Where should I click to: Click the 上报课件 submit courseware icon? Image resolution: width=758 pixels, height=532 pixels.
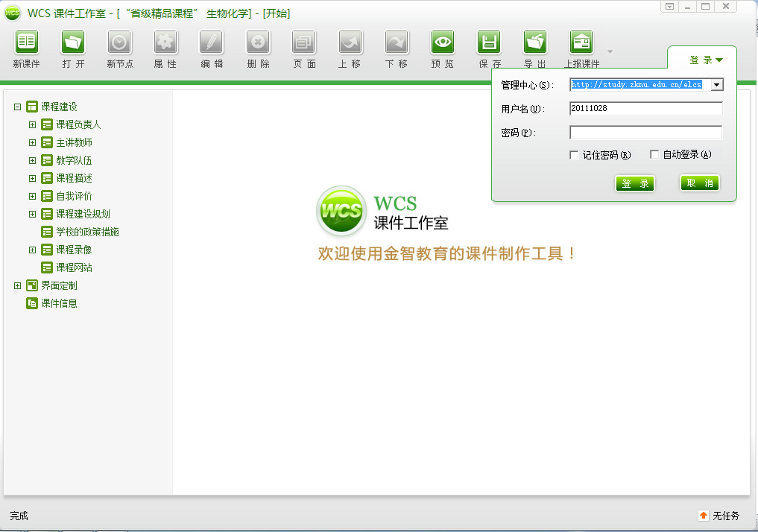pyautogui.click(x=581, y=42)
